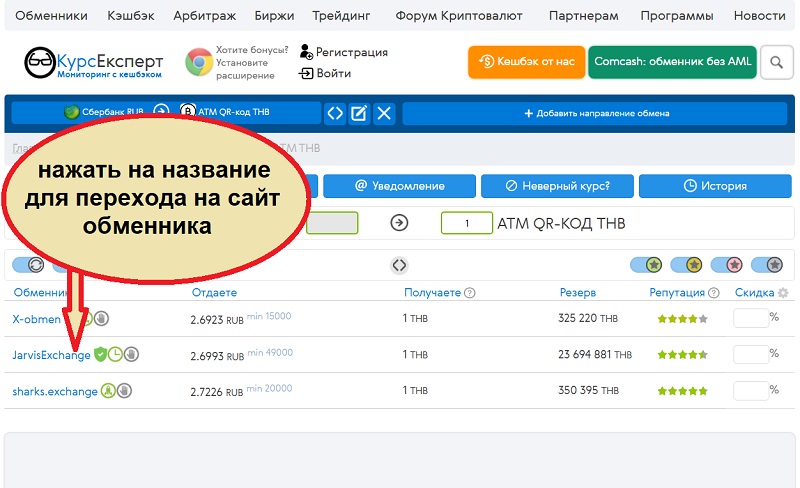Click the round grey swap-columns icon above the table
This screenshot has width=800, height=488.
pyautogui.click(x=399, y=265)
